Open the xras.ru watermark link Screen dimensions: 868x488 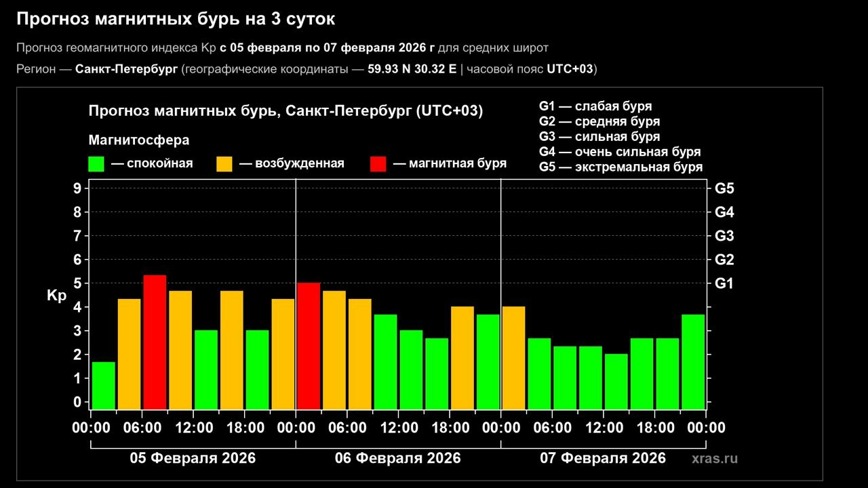(714, 459)
